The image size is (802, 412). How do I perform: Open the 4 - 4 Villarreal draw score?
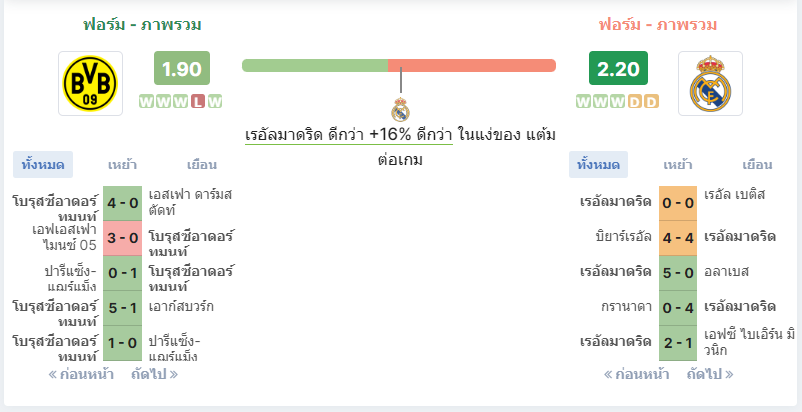[678, 238]
